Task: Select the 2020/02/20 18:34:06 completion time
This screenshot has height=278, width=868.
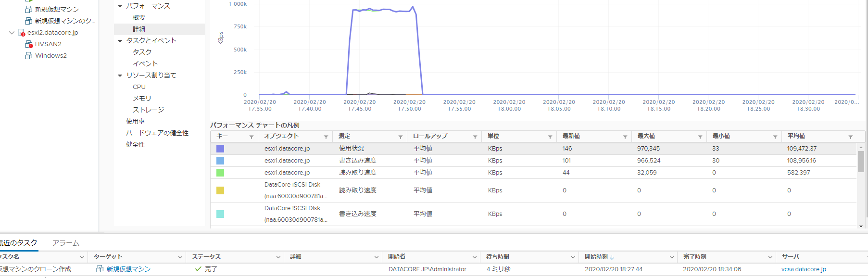Action: pyautogui.click(x=712, y=269)
